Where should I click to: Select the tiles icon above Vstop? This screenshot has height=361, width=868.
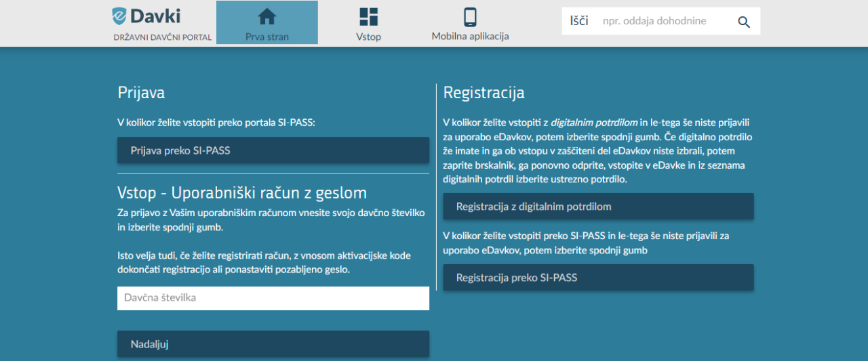[368, 16]
